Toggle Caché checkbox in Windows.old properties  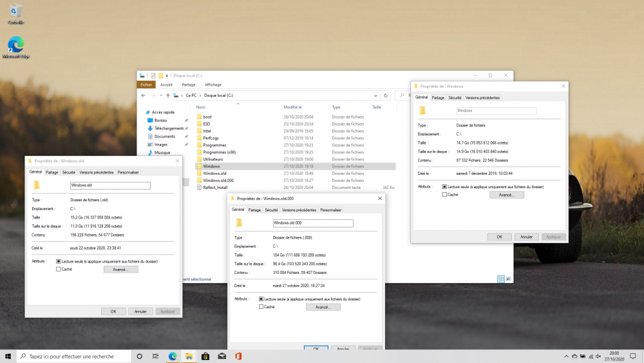[59, 269]
